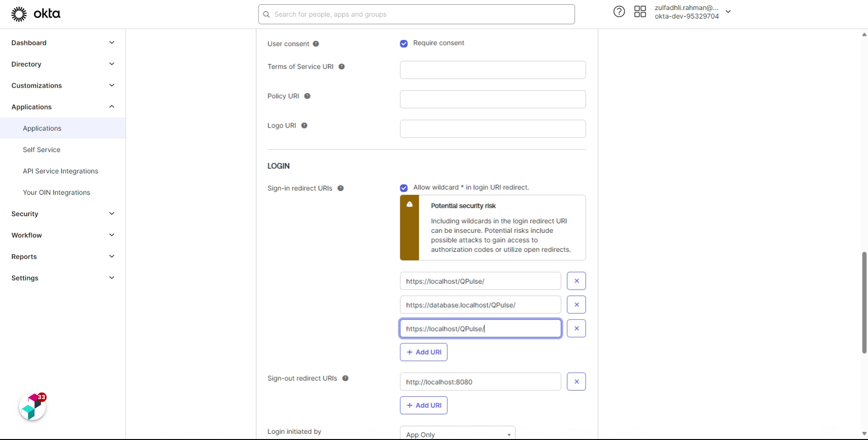Click the scrollbar down arrow
This screenshot has width=868, height=440.
pyautogui.click(x=864, y=434)
